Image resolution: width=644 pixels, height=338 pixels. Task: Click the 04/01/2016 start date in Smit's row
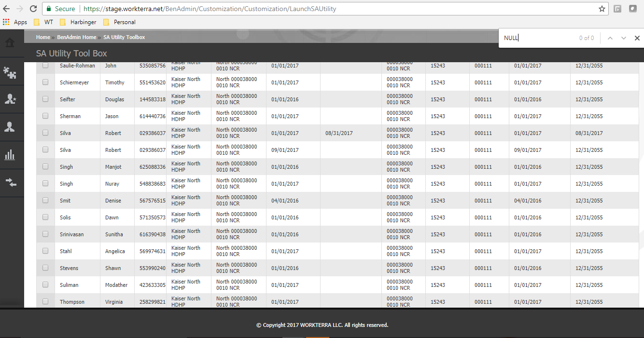tap(285, 201)
